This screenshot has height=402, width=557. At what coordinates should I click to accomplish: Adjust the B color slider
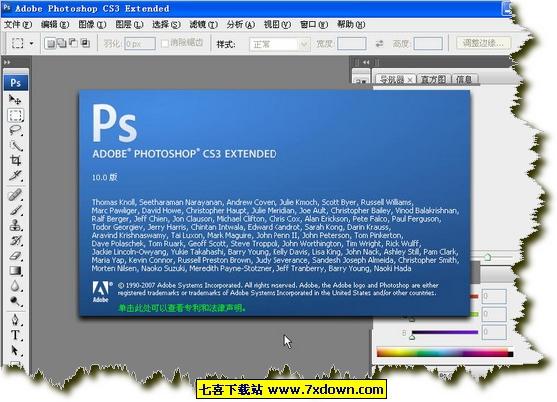[x=412, y=336]
